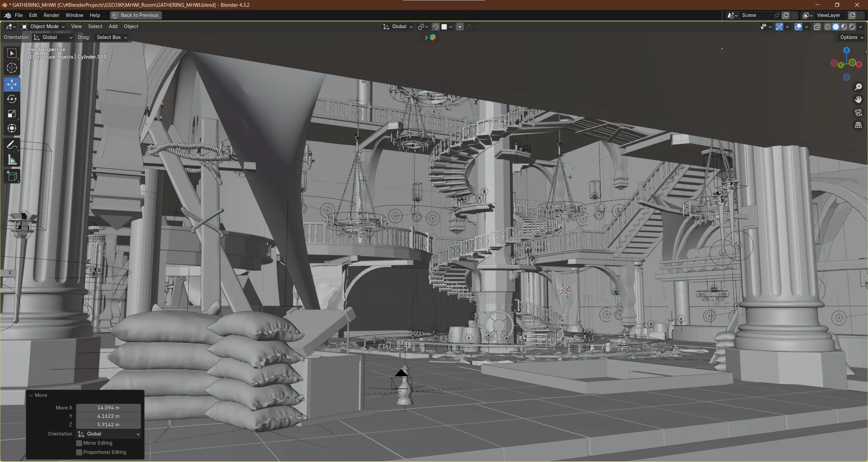
Task: Select the Add Cube tool
Action: click(x=12, y=176)
